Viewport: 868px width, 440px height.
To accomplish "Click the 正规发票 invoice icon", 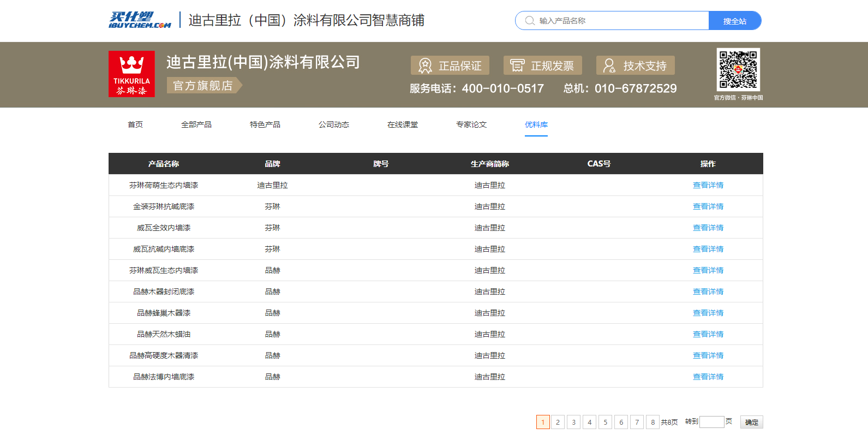I will pos(517,66).
